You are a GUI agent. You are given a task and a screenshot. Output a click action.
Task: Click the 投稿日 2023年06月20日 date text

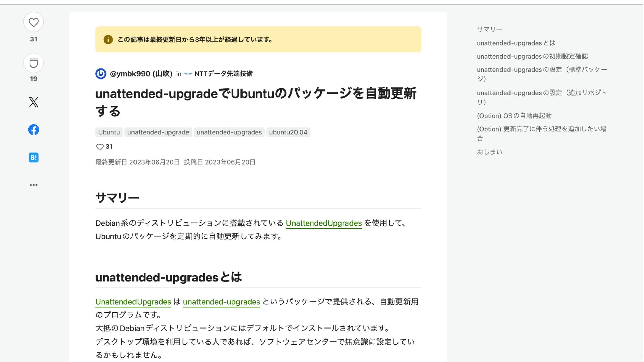click(220, 162)
